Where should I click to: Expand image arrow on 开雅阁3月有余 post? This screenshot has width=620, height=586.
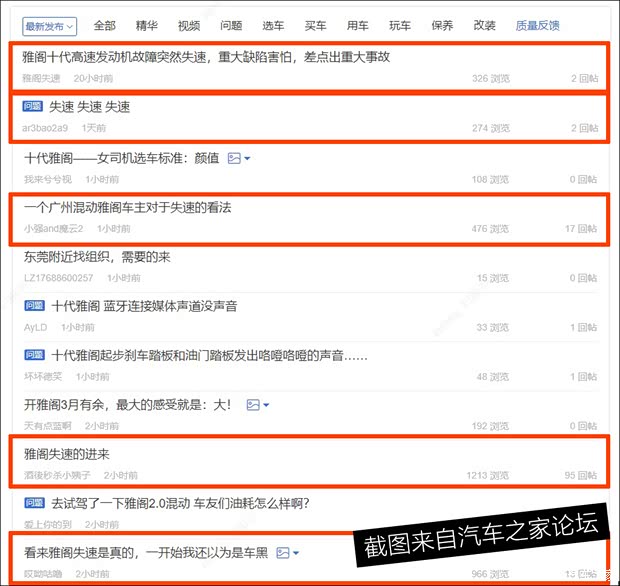click(x=266, y=405)
